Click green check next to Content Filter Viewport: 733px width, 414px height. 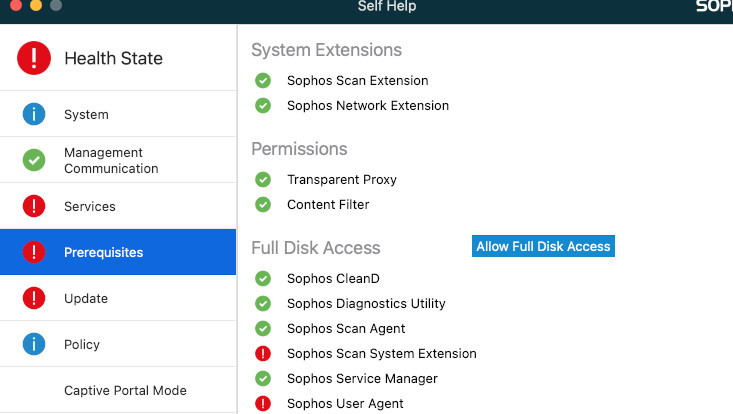point(263,205)
